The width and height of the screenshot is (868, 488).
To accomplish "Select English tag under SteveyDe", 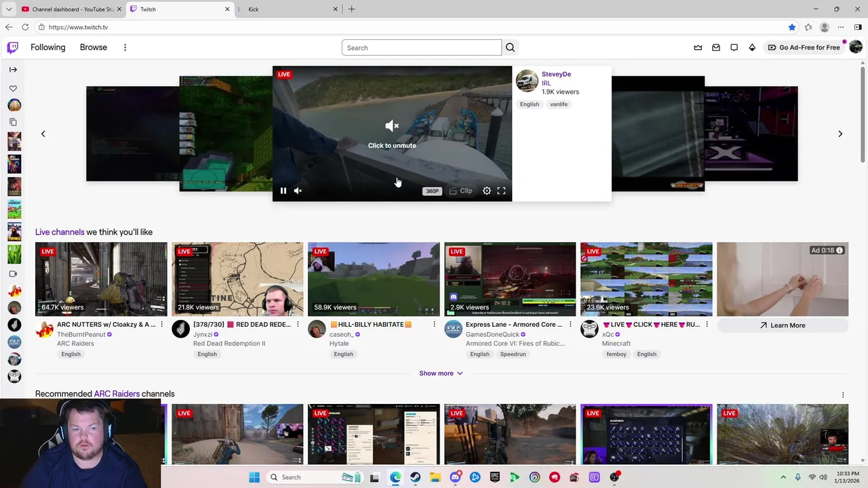I will [x=530, y=104].
